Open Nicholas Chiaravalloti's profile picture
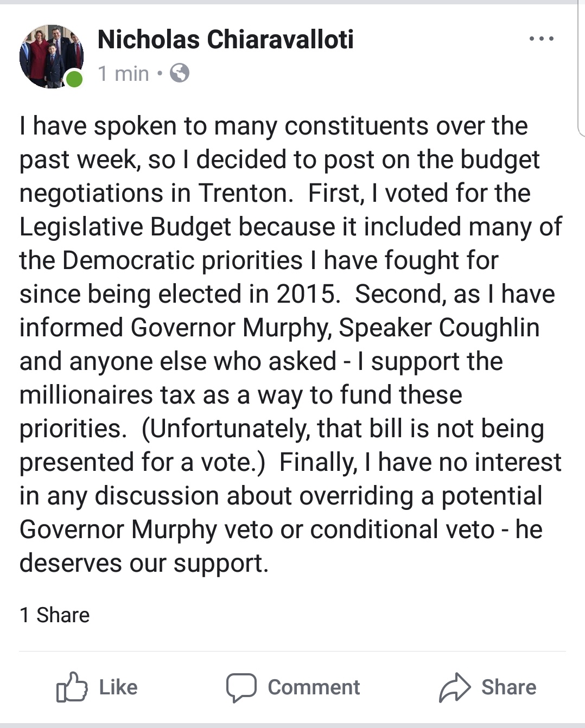 (x=50, y=55)
